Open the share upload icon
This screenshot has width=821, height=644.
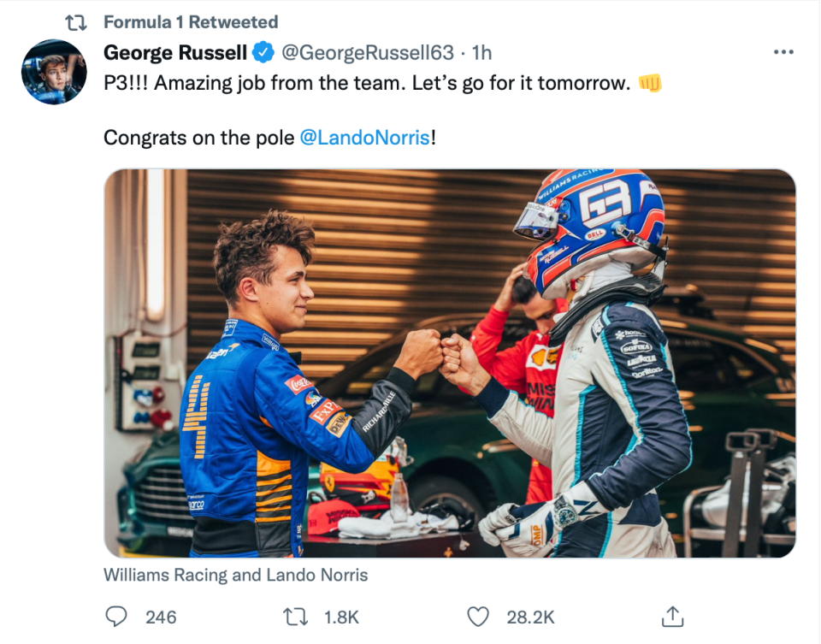(672, 617)
